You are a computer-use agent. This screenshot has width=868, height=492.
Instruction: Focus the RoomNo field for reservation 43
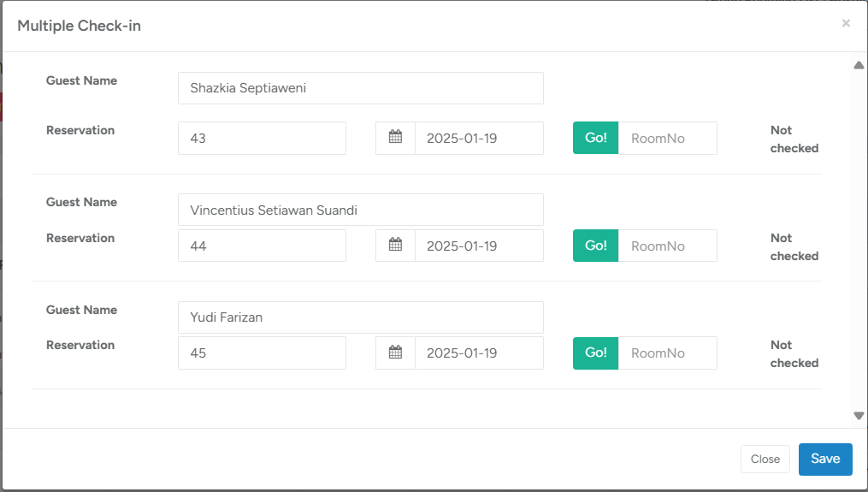[x=667, y=138]
